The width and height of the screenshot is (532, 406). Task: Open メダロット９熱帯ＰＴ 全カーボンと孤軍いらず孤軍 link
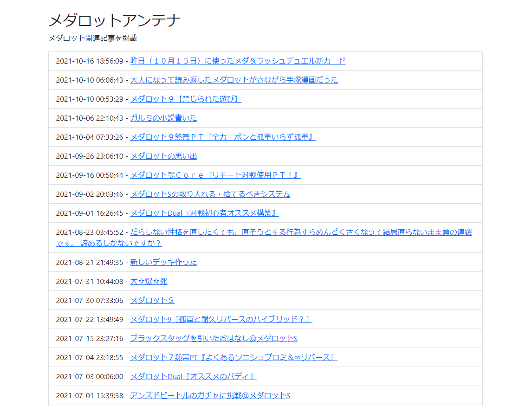223,137
